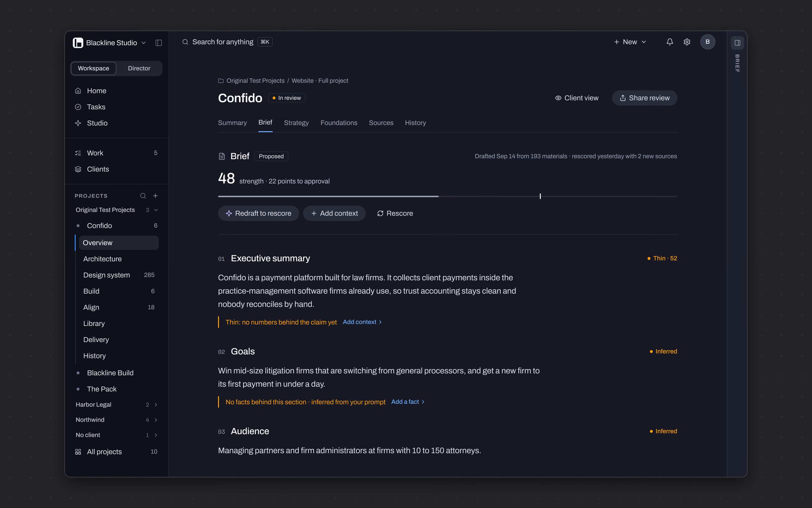Toggle the right Brief side panel icon
The image size is (812, 508).
pos(737,43)
